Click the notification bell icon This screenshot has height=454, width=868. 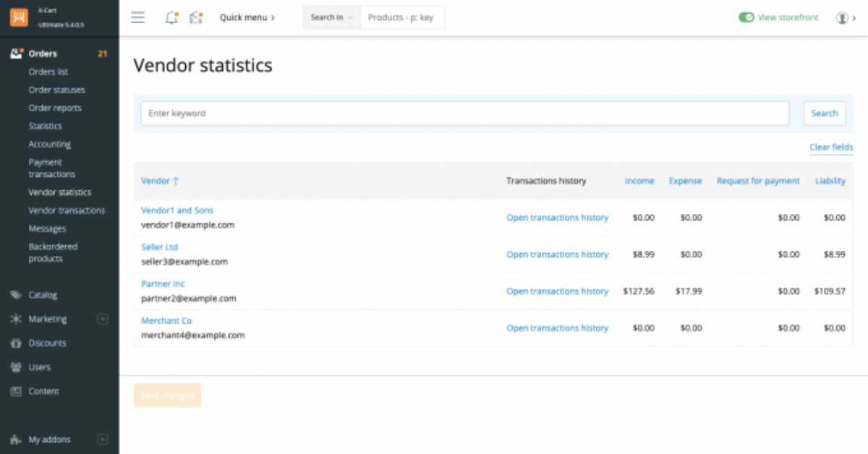[171, 17]
